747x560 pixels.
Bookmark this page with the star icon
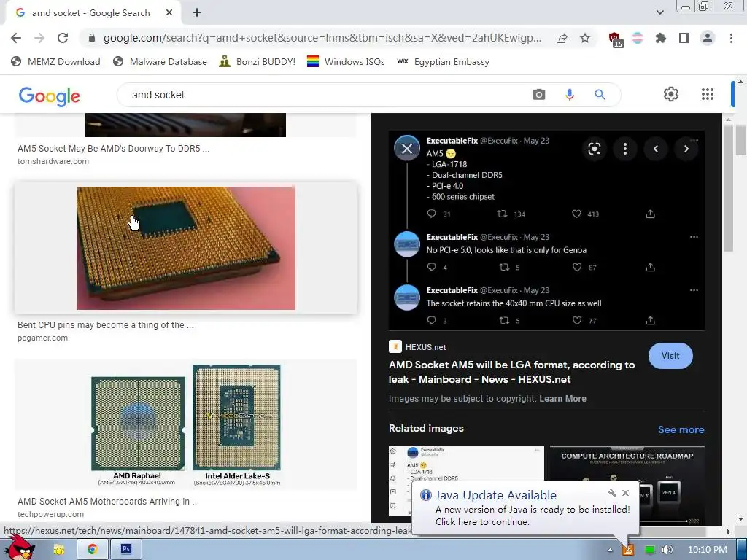585,38
